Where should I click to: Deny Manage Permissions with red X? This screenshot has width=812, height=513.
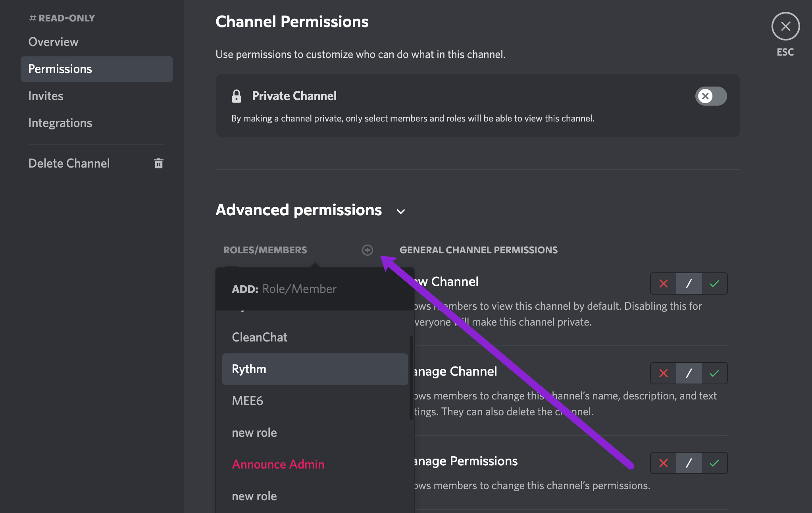(x=663, y=463)
